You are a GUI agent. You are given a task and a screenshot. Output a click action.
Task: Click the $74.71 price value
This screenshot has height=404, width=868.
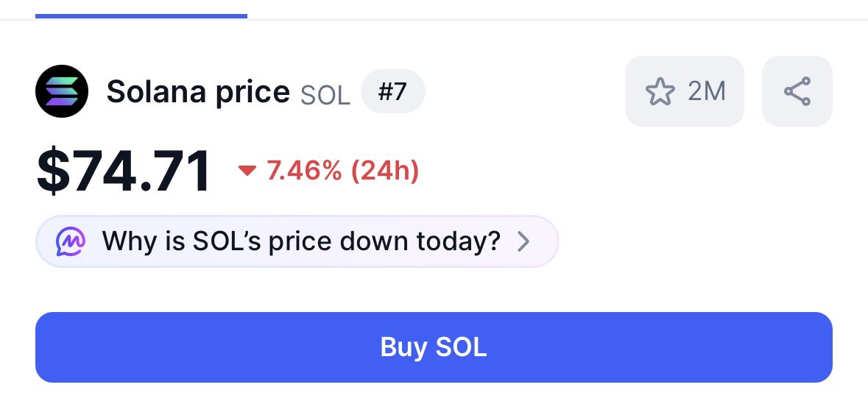[124, 171]
